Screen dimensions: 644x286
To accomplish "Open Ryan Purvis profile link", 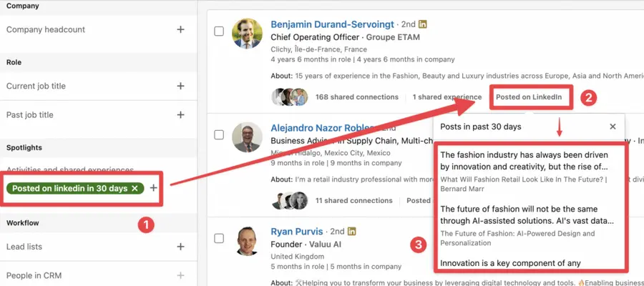I will 296,232.
